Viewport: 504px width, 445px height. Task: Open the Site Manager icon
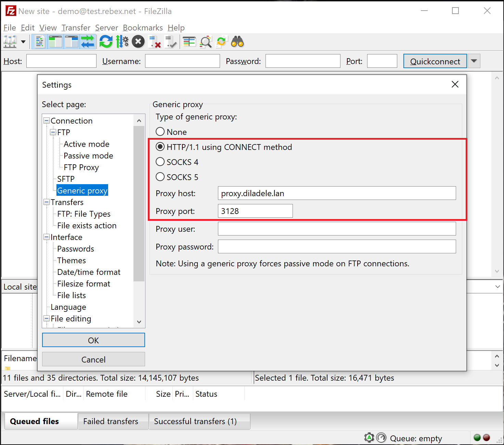tap(10, 42)
